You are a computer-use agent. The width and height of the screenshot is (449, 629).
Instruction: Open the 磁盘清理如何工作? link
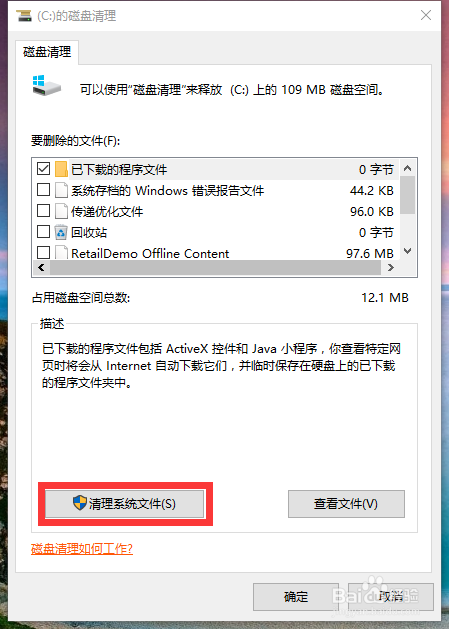[x=82, y=549]
